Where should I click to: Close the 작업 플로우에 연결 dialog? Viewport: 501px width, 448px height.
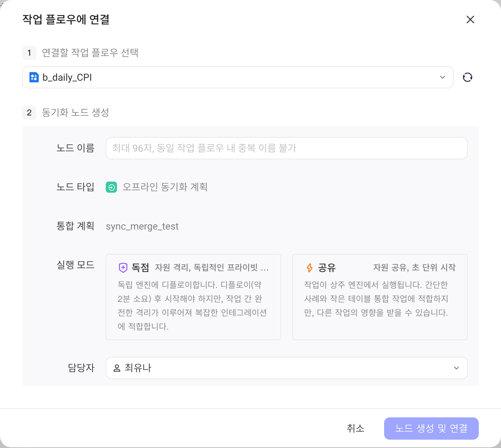[x=470, y=19]
